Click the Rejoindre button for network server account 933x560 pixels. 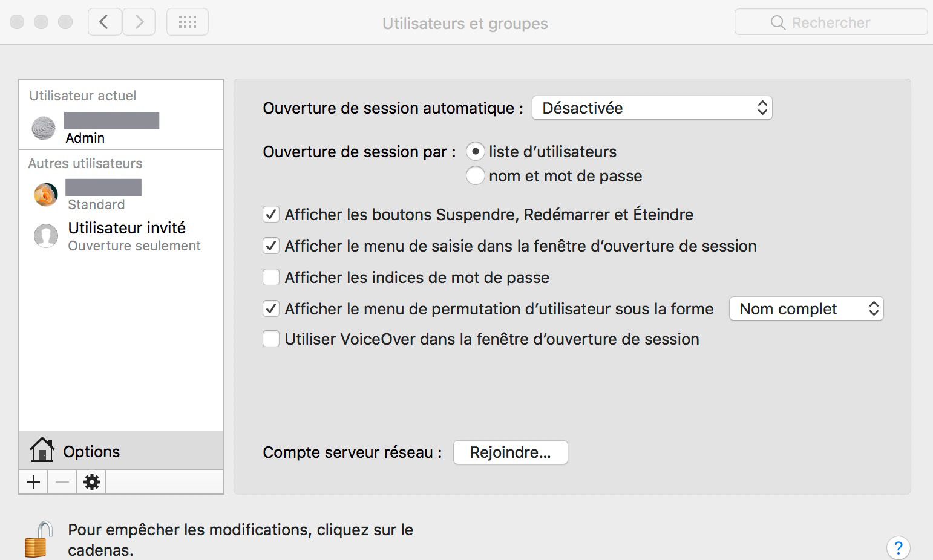(510, 452)
